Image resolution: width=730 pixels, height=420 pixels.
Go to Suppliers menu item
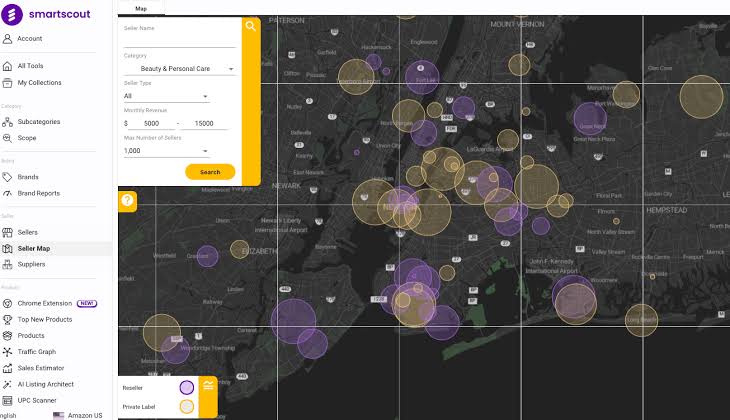(x=31, y=264)
